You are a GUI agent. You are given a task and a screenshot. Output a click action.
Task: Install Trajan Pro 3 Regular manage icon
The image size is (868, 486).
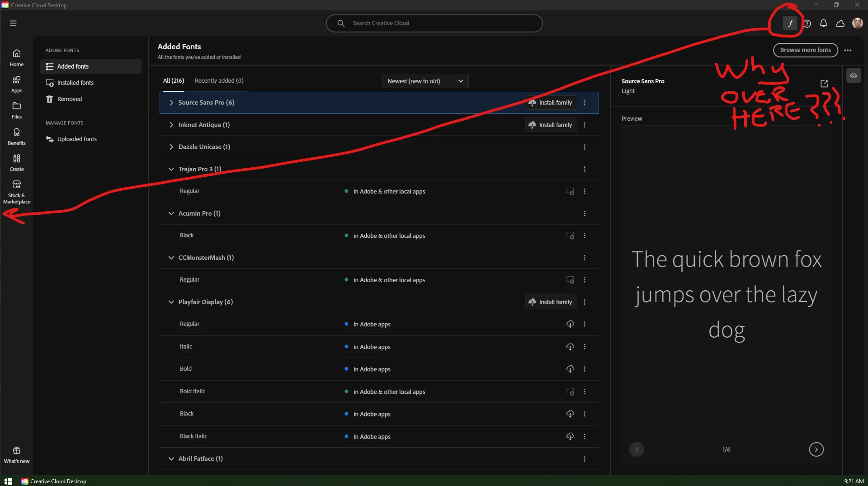point(570,191)
